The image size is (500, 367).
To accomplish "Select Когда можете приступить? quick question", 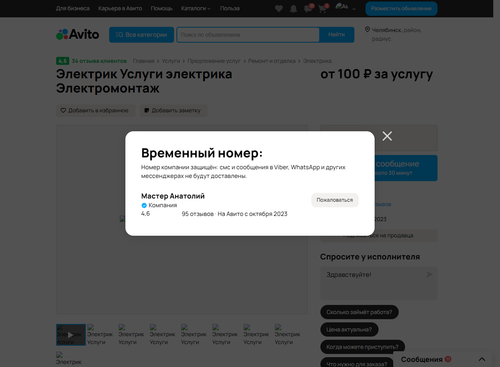I will pos(362,347).
